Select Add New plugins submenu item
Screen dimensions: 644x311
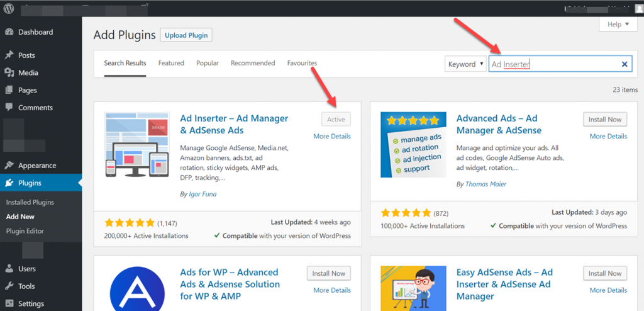pyautogui.click(x=20, y=217)
